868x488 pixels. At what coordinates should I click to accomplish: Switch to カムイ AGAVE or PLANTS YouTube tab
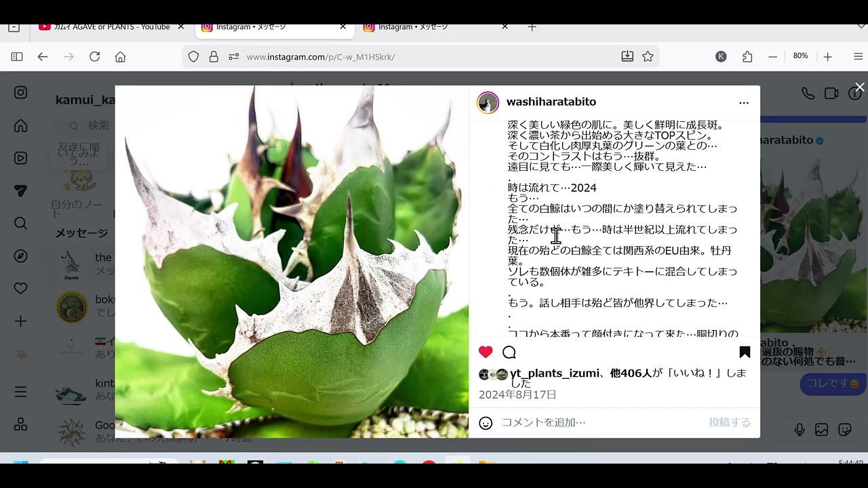[112, 27]
